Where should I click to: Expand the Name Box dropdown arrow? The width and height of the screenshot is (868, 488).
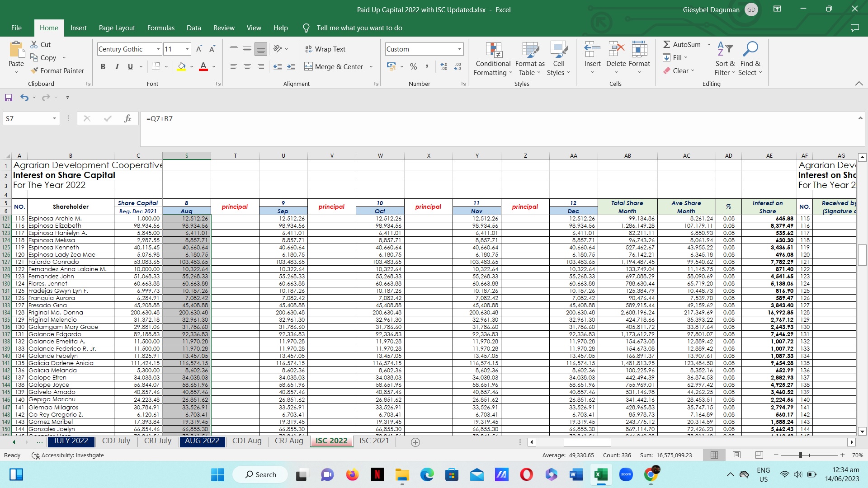coord(54,118)
